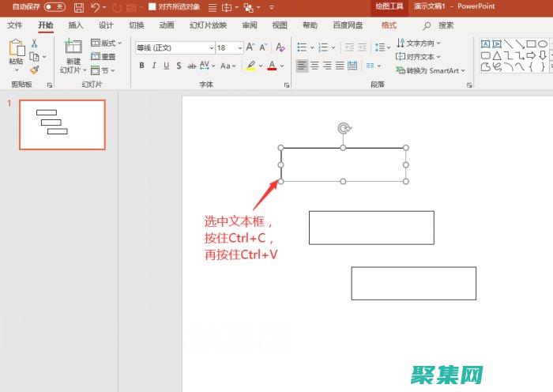Click the Cut scissors icon
The width and height of the screenshot is (553, 392).
(x=34, y=43)
